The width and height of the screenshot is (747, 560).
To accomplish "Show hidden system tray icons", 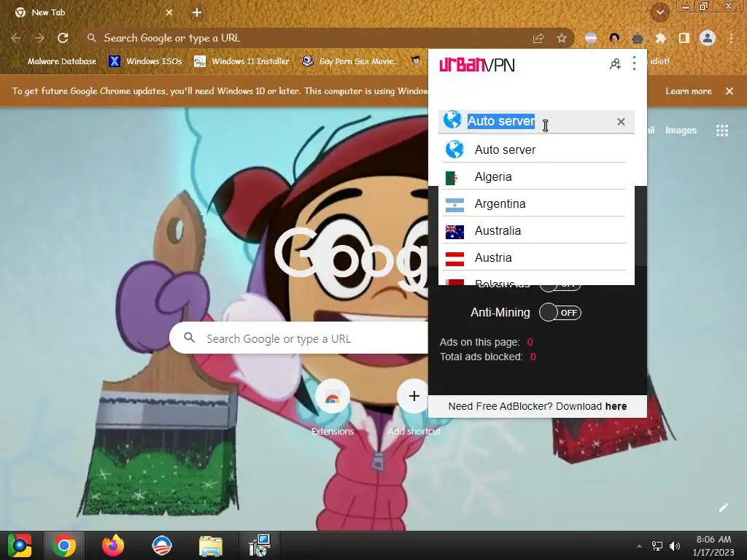I will point(639,546).
